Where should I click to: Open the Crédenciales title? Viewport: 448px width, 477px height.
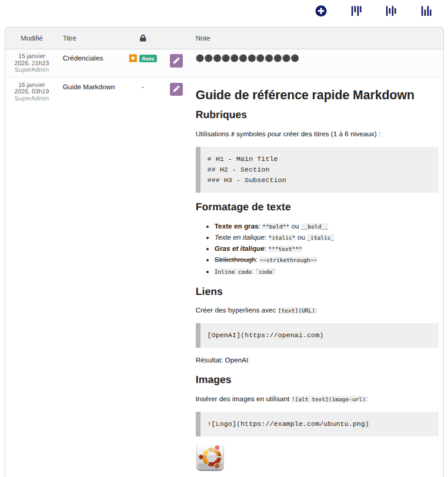[83, 58]
